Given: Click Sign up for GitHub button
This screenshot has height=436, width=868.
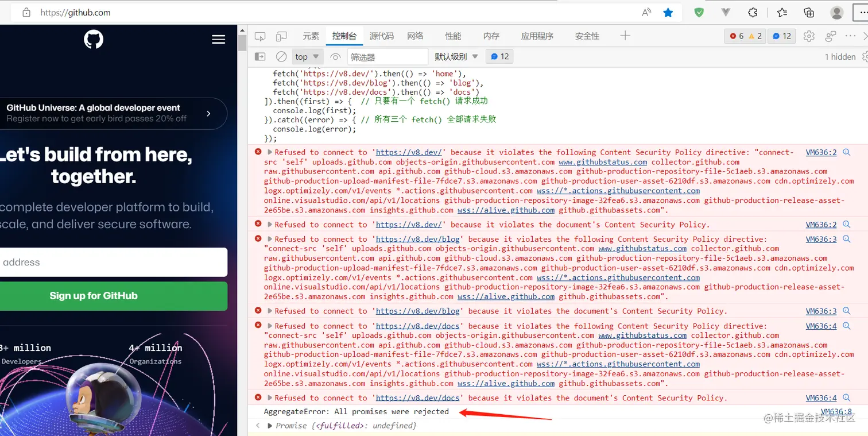Looking at the screenshot, I should pyautogui.click(x=114, y=296).
